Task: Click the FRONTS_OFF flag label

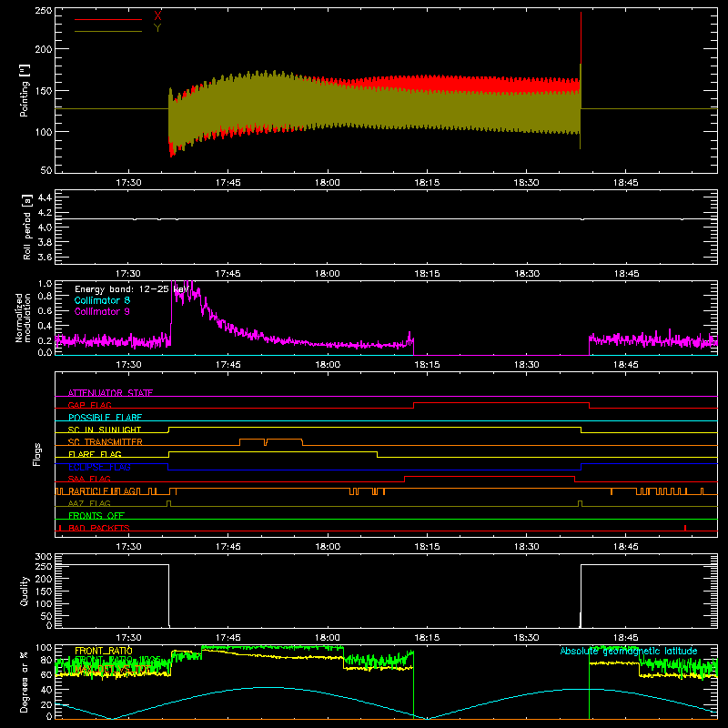Action: 96,516
